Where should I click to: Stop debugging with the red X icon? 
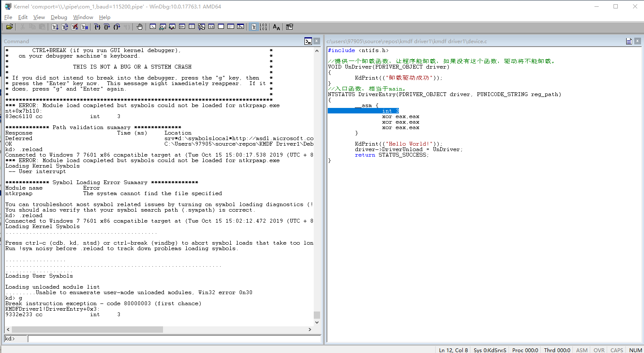click(75, 27)
